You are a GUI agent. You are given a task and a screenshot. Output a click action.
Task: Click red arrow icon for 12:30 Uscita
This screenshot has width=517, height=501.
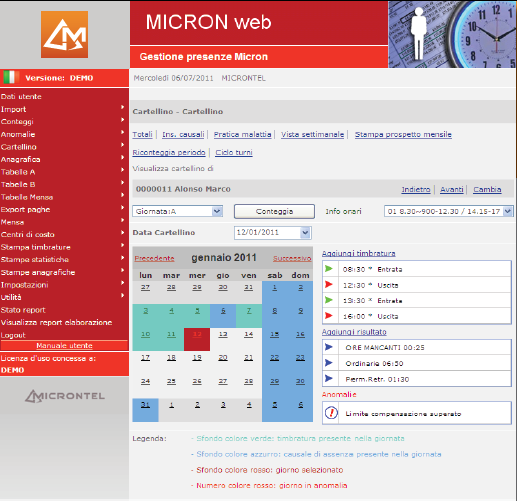(x=329, y=285)
